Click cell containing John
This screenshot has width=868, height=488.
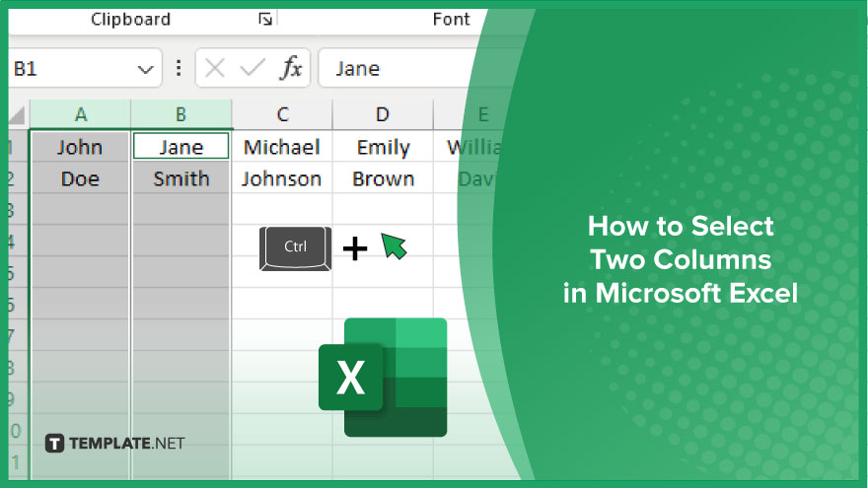click(x=80, y=147)
